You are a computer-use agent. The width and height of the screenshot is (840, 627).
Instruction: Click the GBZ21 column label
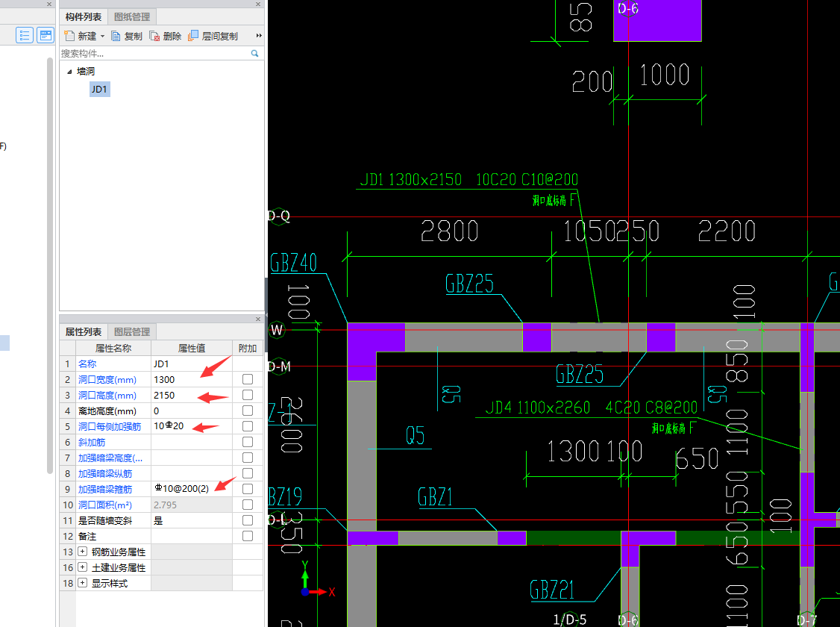pos(552,590)
